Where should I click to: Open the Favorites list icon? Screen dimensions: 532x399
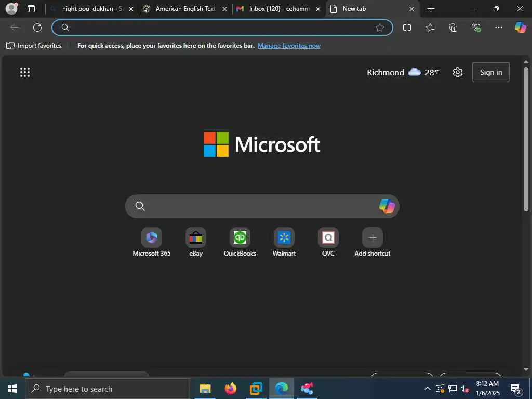coord(430,28)
